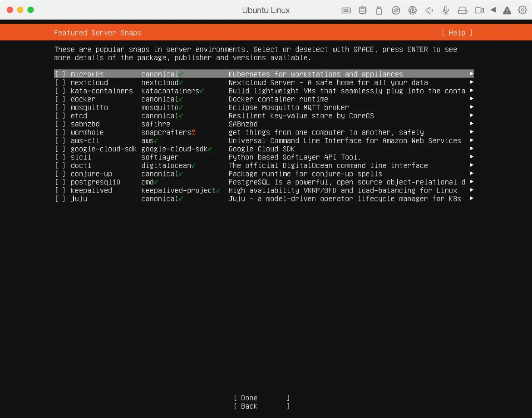Click publisher 'safihre' text
Image resolution: width=532 pixels, height=418 pixels.
click(x=156, y=124)
